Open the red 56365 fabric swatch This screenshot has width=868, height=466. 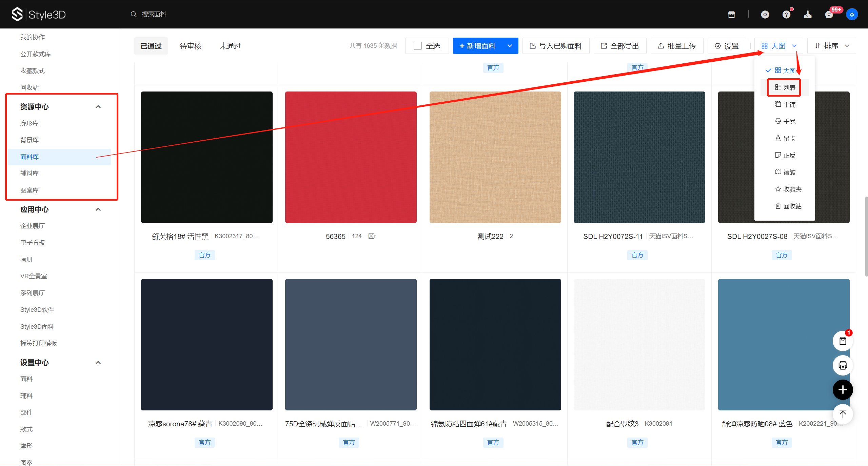coord(351,157)
